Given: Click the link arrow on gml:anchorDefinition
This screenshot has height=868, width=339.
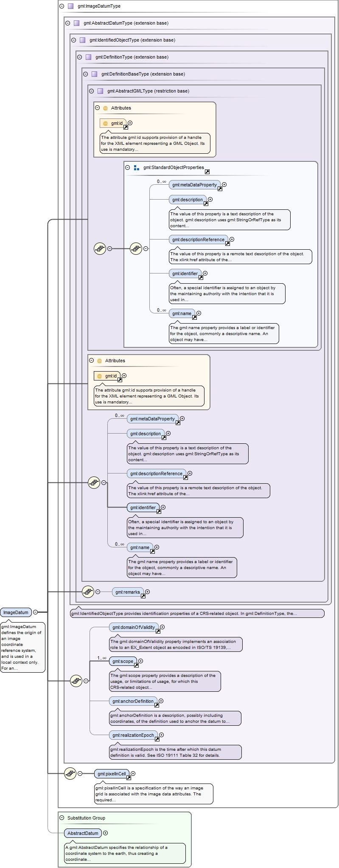Looking at the screenshot, I should point(157,705).
